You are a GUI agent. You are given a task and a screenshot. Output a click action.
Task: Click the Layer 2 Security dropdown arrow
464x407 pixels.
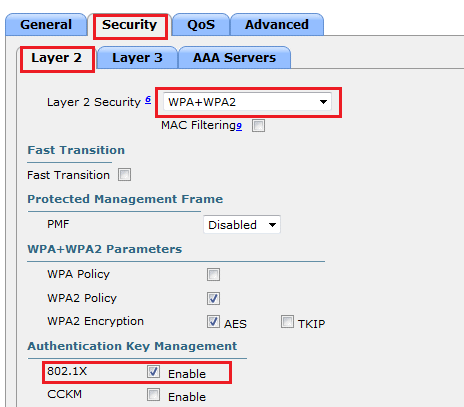pos(323,102)
